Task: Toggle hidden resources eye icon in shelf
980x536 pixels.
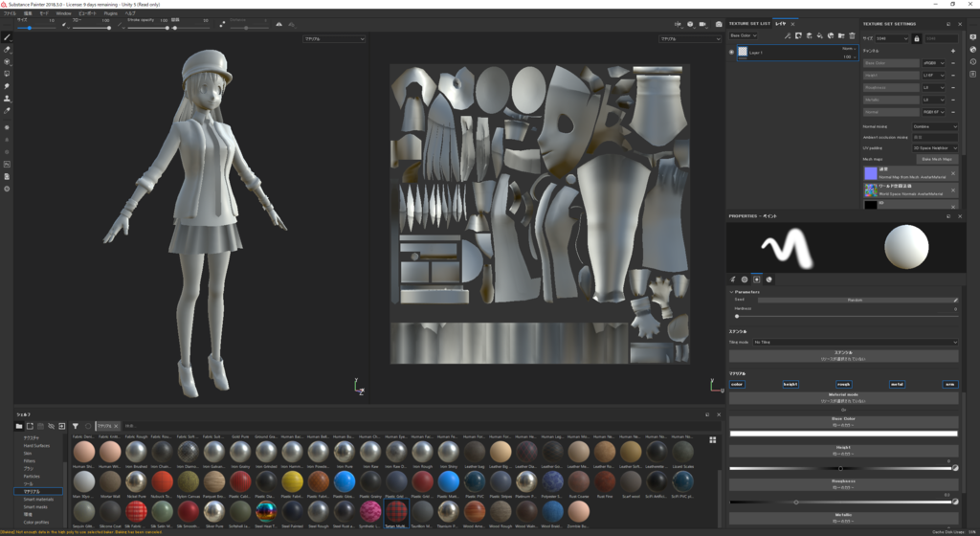Action: click(52, 426)
